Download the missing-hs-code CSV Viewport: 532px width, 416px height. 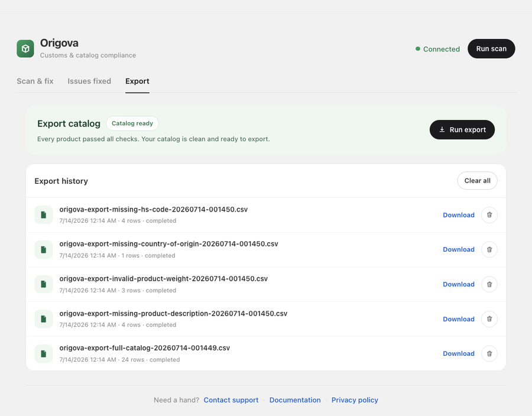coord(459,215)
